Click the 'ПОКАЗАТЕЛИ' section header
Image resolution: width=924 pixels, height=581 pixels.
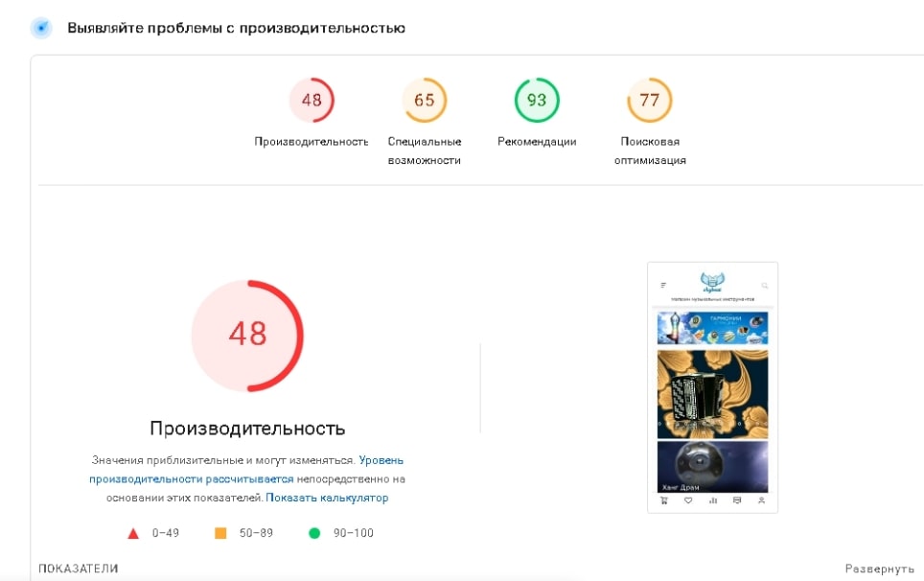[79, 569]
